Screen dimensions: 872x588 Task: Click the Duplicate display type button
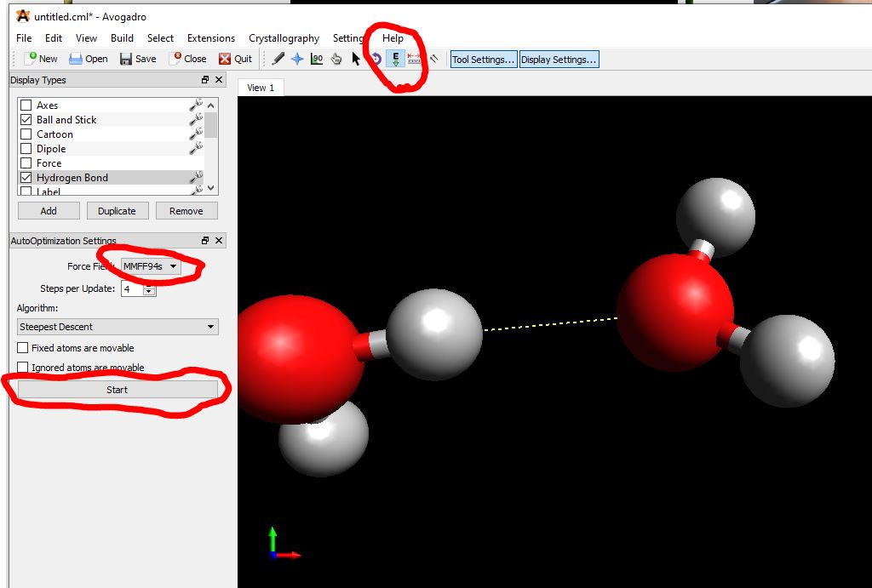click(117, 211)
